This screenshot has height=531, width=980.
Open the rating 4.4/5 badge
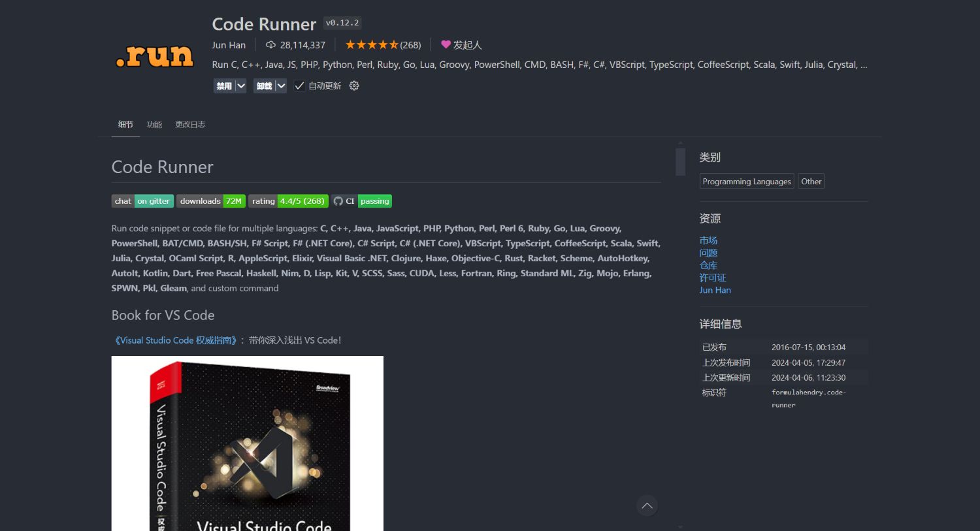(288, 201)
